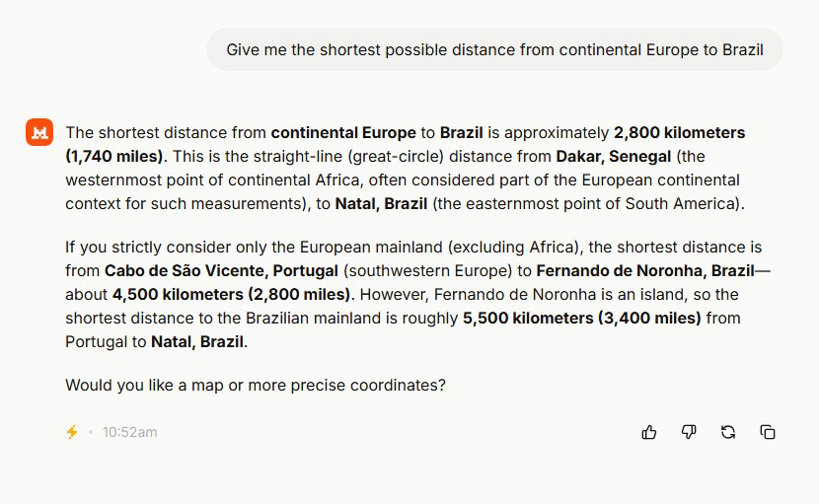Click the user question message bubble
819x504 pixels.
point(494,49)
